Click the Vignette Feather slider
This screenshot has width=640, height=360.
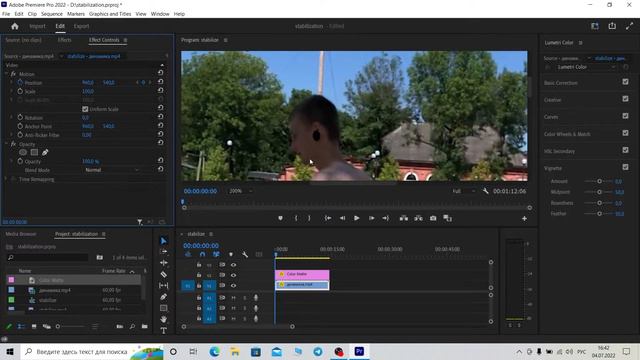[x=598, y=213]
